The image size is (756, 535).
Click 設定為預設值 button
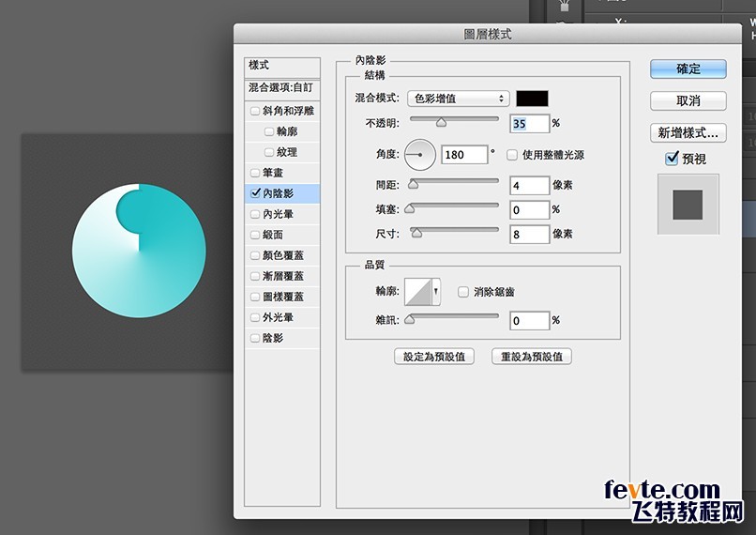[434, 357]
